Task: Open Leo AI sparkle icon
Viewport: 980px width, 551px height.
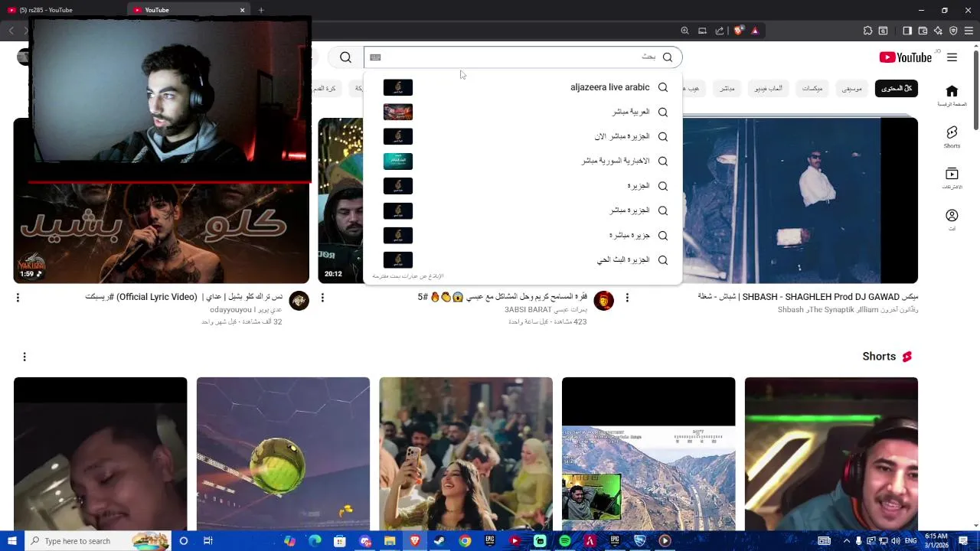Action: tap(938, 31)
